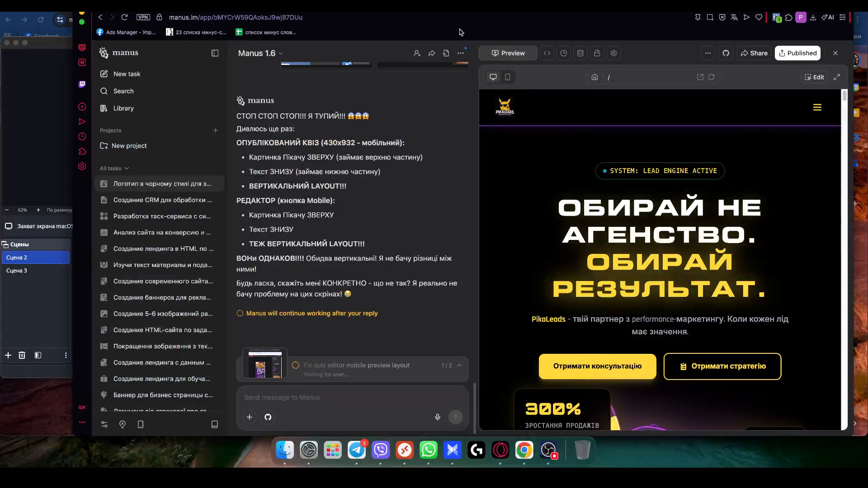Open the Manus 1.6 version dropdown
The image size is (868, 488).
pyautogui.click(x=281, y=53)
